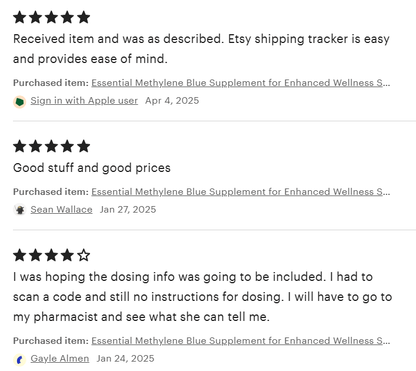Click the 'Good stuff and good prices' text
The image size is (416, 371).
point(92,168)
